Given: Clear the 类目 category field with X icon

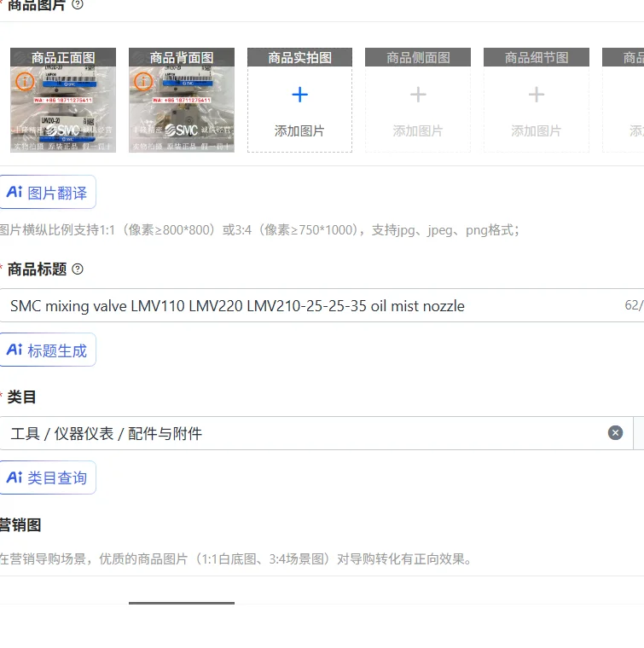Looking at the screenshot, I should click(x=615, y=432).
